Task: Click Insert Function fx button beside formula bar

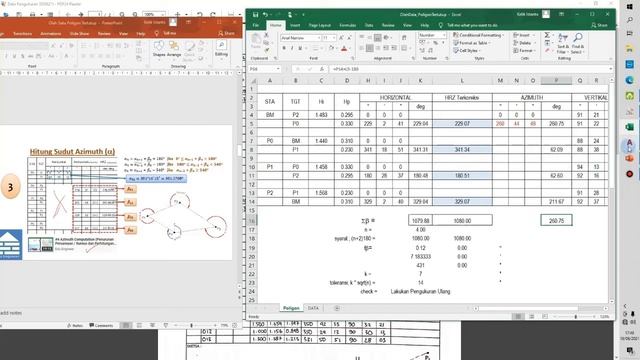Action: point(322,69)
